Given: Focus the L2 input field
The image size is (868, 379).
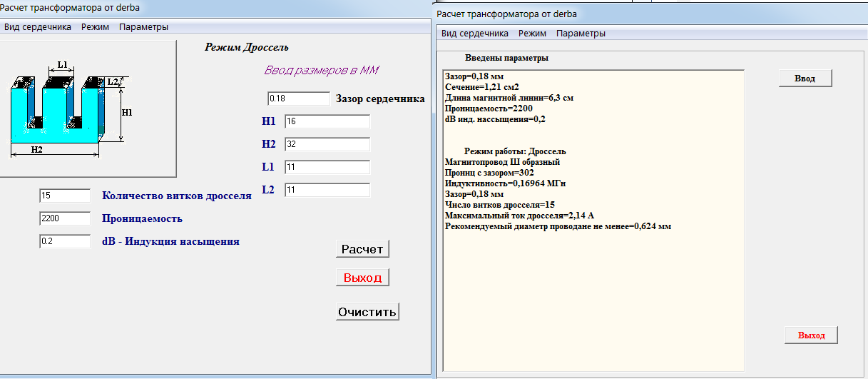Looking at the screenshot, I should [327, 191].
